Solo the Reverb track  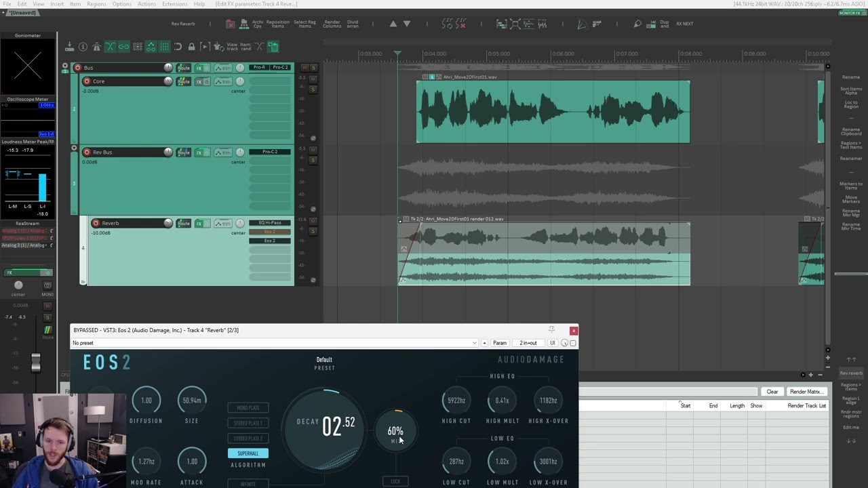coord(313,231)
